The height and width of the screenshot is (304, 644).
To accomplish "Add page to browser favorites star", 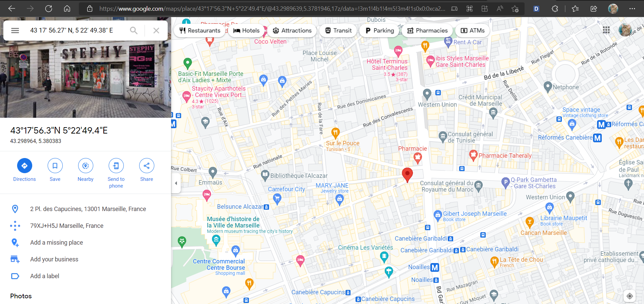I will 515,9.
